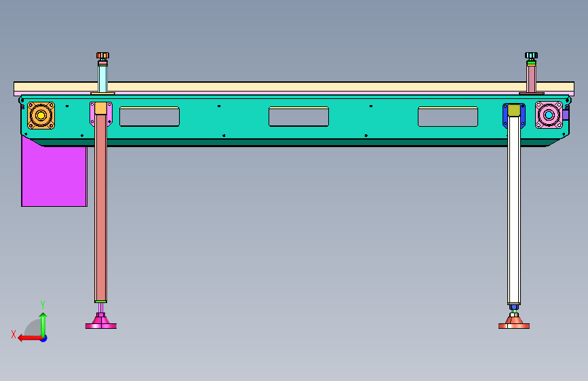This screenshot has width=588, height=381.
Task: Select the white support leg
Action: pos(514,210)
